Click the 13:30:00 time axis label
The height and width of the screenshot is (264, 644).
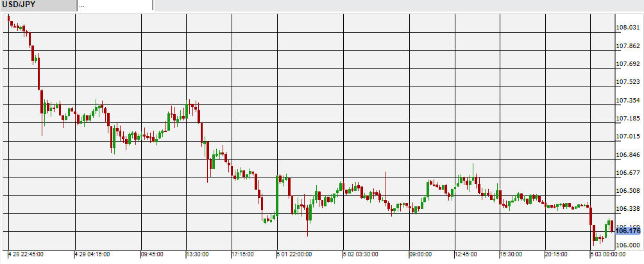click(x=198, y=254)
